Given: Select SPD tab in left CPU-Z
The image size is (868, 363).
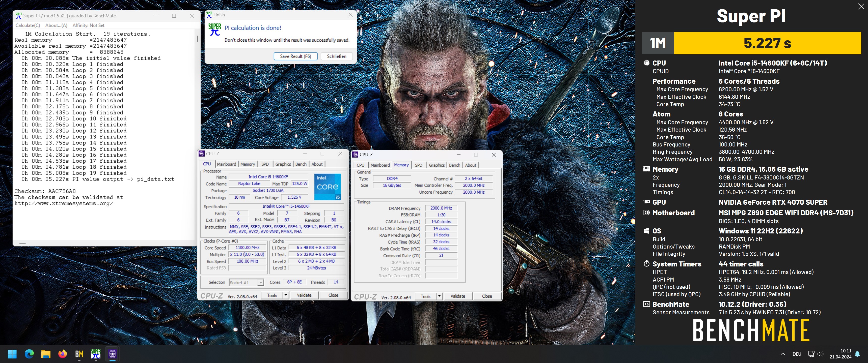Looking at the screenshot, I should pyautogui.click(x=265, y=164).
